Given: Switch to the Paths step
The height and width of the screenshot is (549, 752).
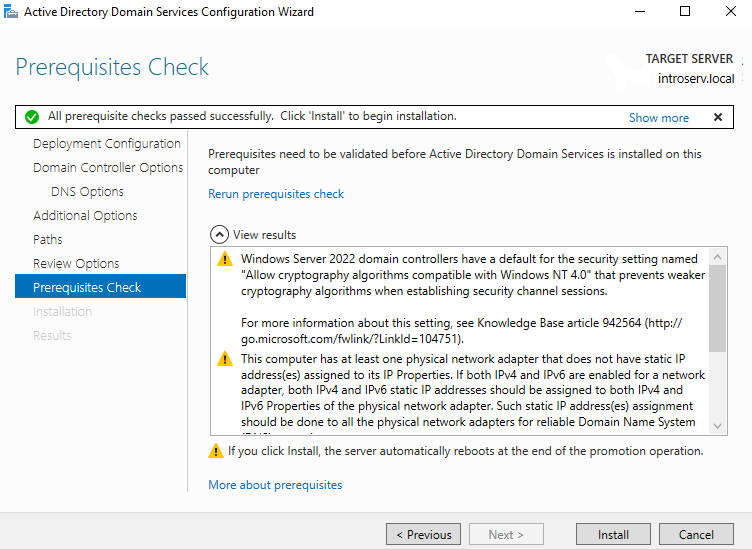Looking at the screenshot, I should point(48,240).
